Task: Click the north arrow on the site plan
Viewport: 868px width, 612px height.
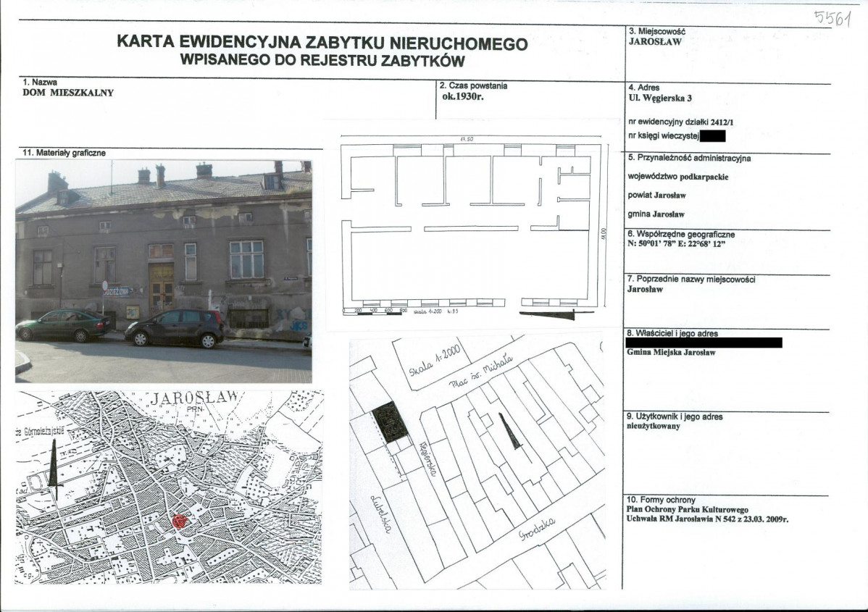Action: pyautogui.click(x=510, y=431)
